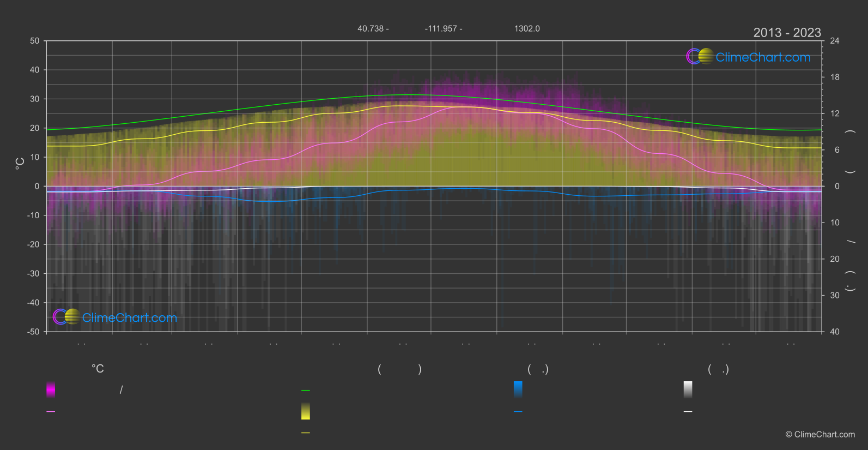
Task: Click the longitude value '-111.957 -'
Action: pyautogui.click(x=444, y=28)
